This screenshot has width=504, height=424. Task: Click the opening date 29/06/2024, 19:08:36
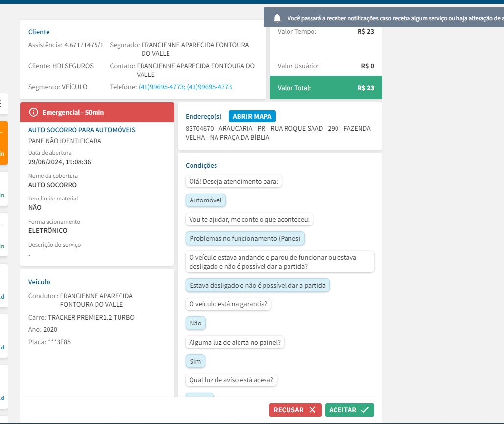point(59,162)
